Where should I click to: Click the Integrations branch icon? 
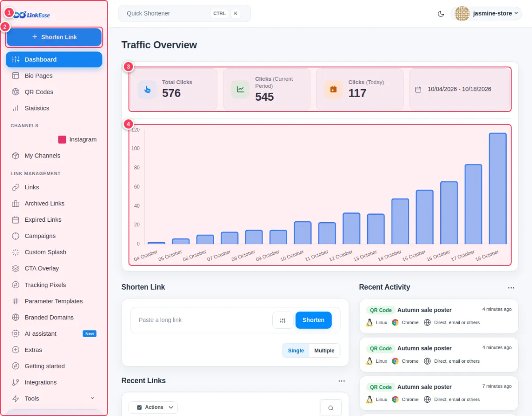coord(16,382)
